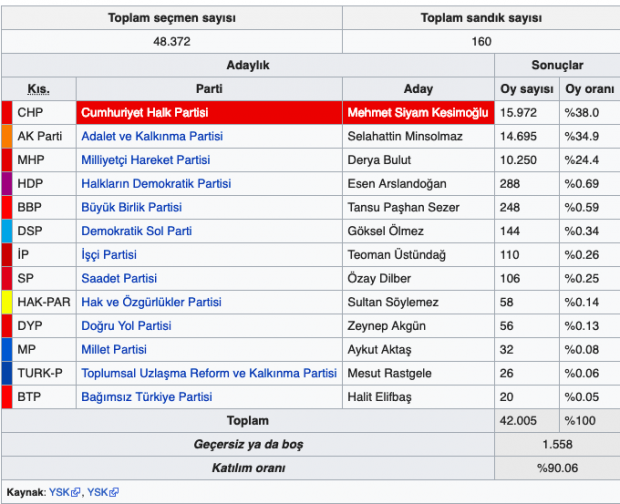Screen dimensions: 620x504
Task: Open the Milliyetçi Hareket Partisi link
Action: [x=146, y=160]
